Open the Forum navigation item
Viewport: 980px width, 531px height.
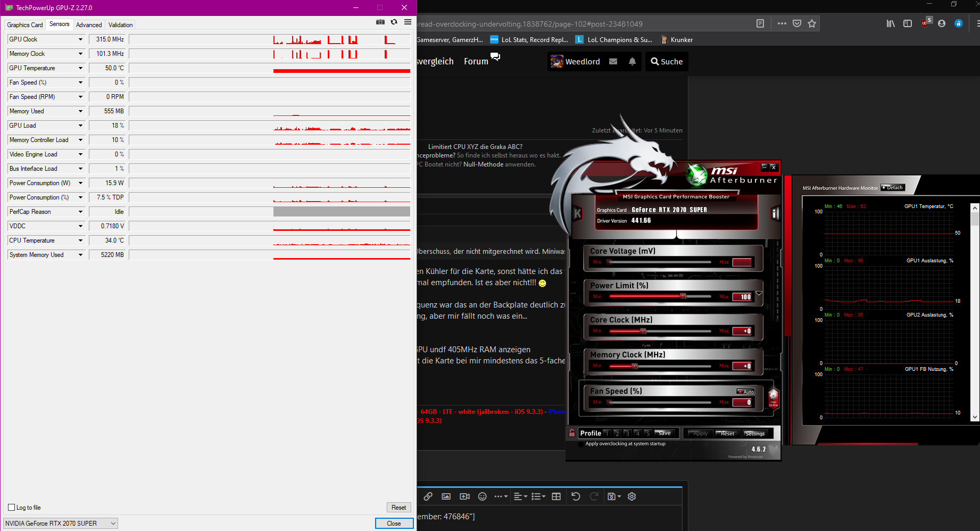(x=476, y=61)
